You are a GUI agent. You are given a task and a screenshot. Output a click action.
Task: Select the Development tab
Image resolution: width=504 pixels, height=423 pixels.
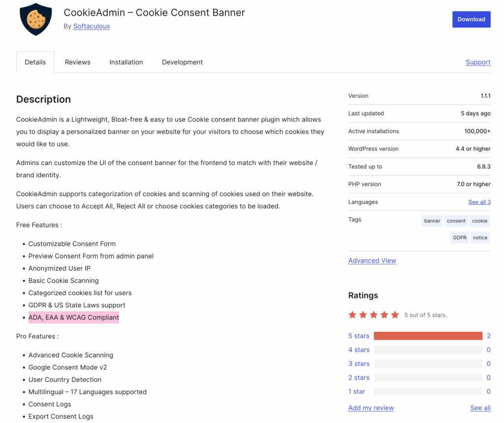tap(182, 62)
